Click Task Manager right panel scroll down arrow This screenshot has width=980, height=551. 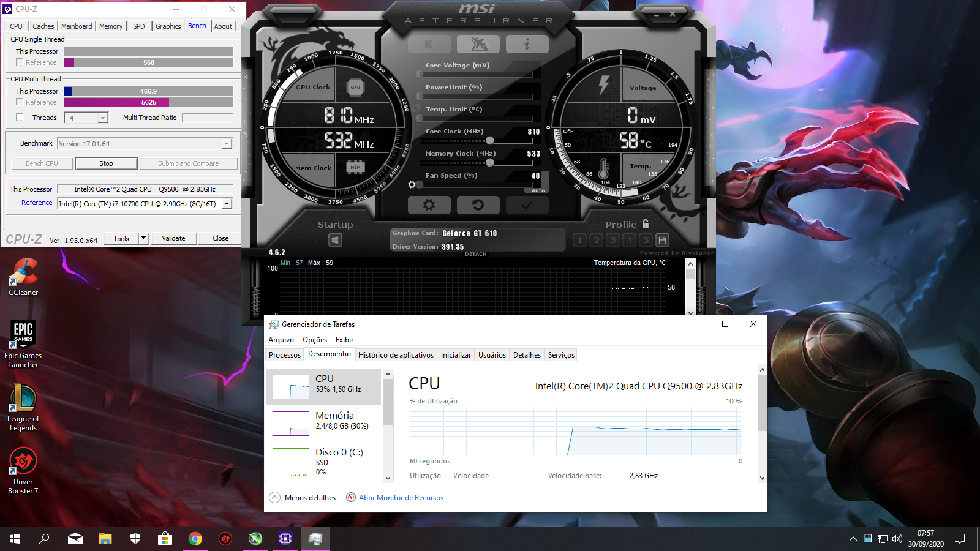click(x=762, y=478)
